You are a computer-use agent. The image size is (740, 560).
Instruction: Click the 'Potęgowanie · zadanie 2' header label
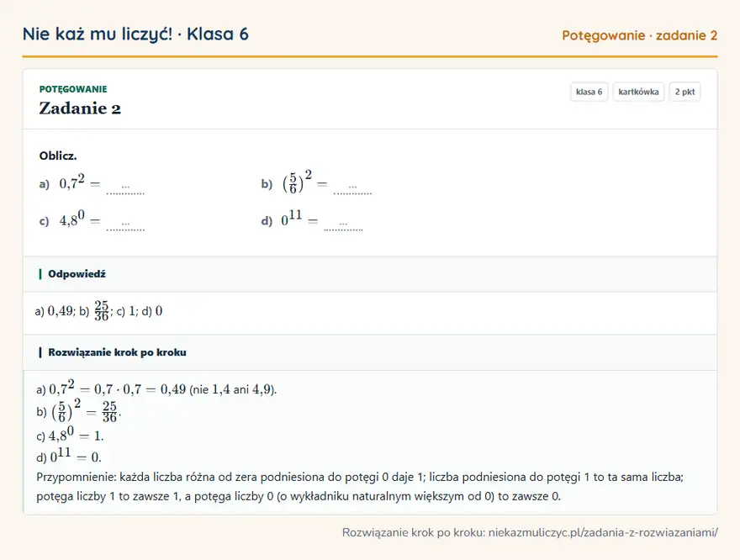[639, 35]
